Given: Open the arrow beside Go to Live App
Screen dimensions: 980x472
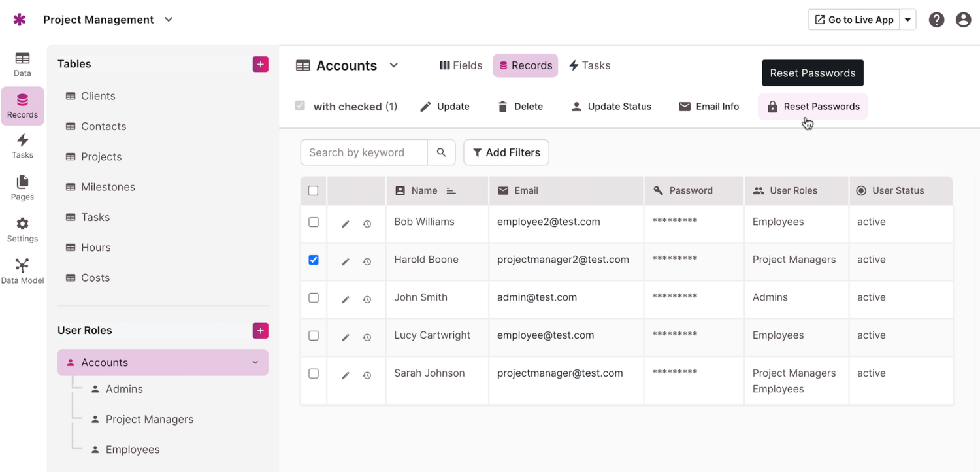Looking at the screenshot, I should tap(907, 20).
